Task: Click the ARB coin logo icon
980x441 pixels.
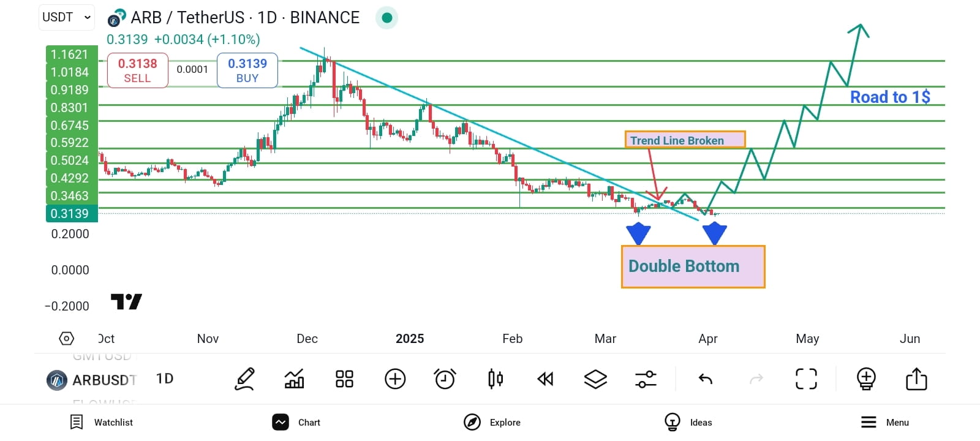Action: [116, 18]
